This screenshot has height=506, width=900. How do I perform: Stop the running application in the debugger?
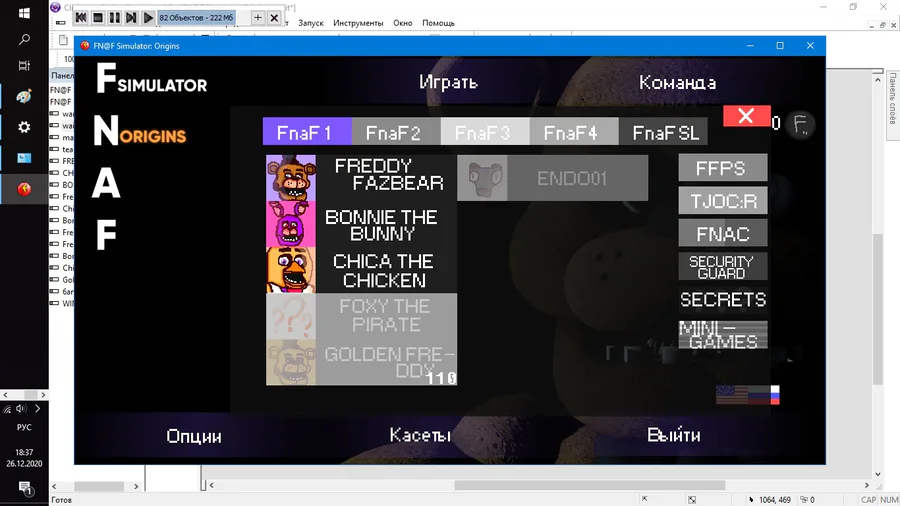coord(98,18)
